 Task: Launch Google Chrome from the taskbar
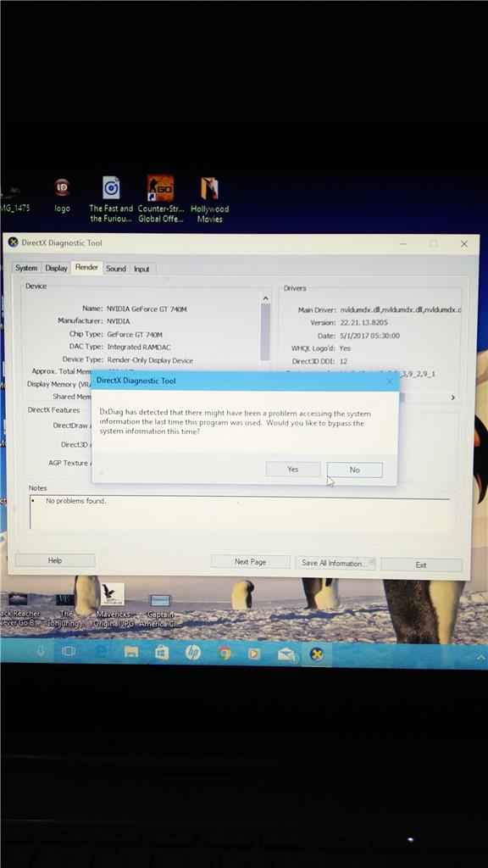tap(224, 654)
